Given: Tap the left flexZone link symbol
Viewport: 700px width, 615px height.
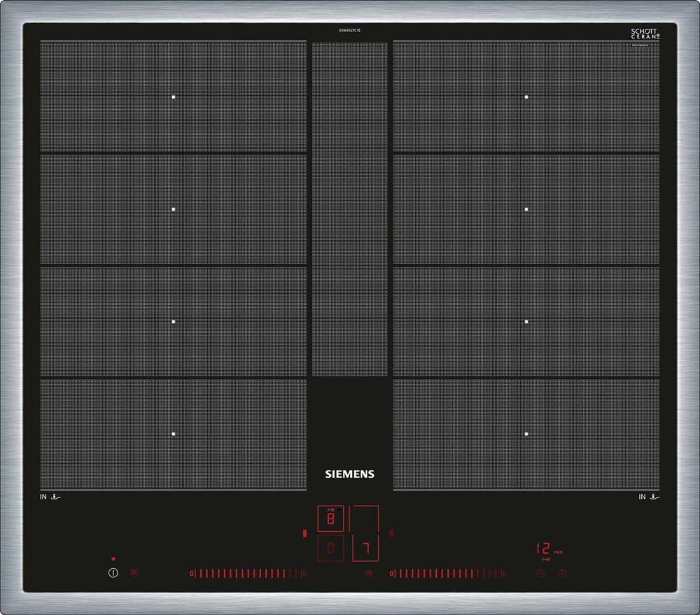Looking at the screenshot, I should pyautogui.click(x=305, y=533).
